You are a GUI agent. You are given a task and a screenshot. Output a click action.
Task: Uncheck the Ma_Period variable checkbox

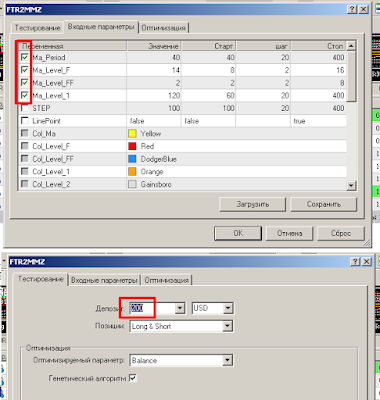coord(25,57)
